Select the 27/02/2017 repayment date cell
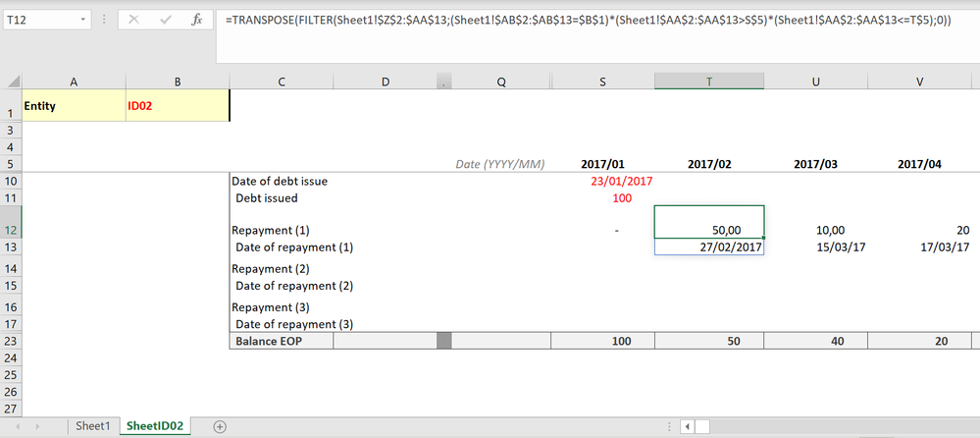Viewport: 980px width, 438px height. point(708,247)
